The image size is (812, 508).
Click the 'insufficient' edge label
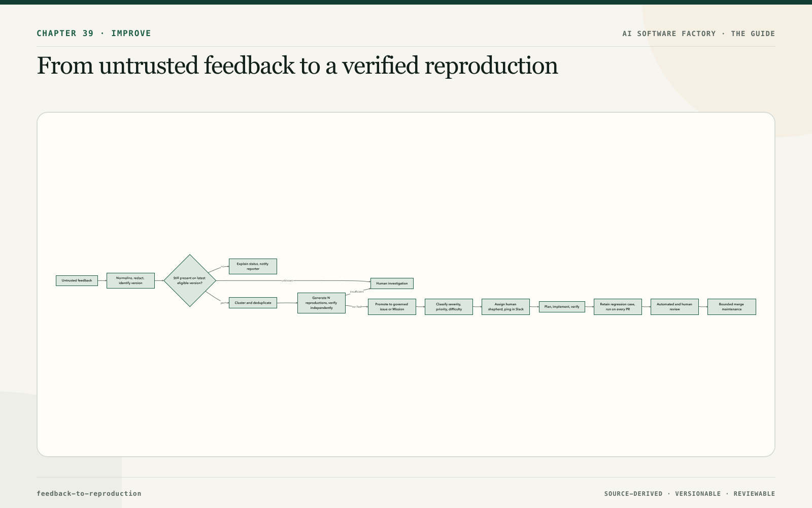[357, 292]
